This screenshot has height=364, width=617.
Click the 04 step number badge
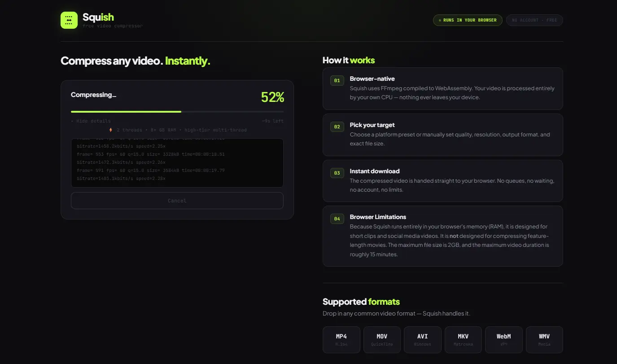pyautogui.click(x=337, y=219)
